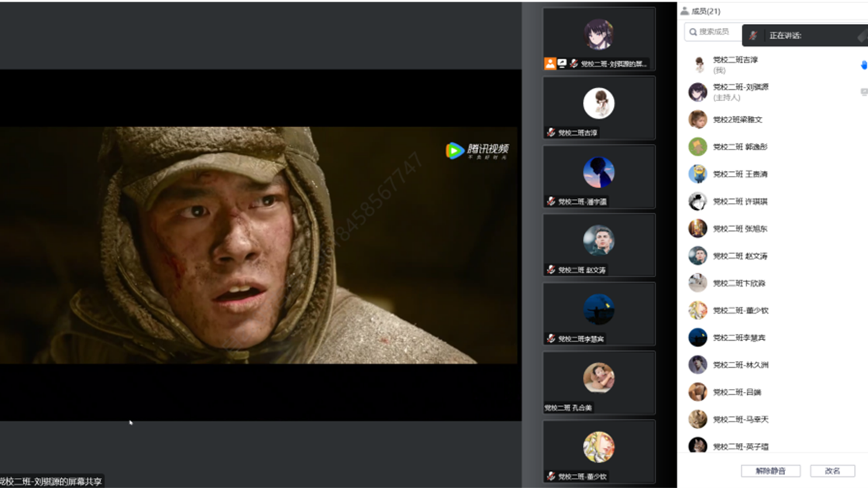
Task: Click muted mic icon on 党校二班吉淳 tile
Action: pyautogui.click(x=551, y=132)
